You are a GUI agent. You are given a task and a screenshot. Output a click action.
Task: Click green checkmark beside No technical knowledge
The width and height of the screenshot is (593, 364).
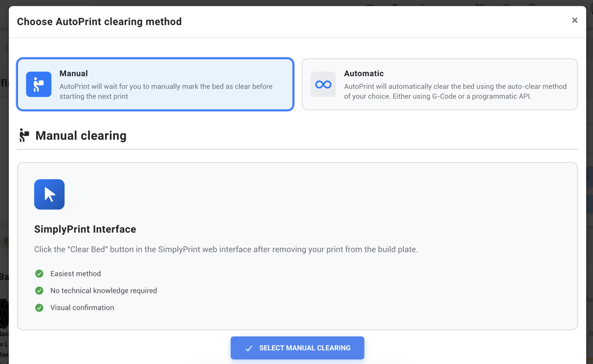[39, 291]
